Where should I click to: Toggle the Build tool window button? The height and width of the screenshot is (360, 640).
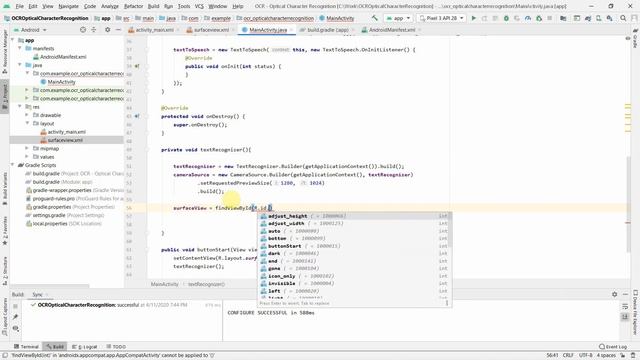coord(55,347)
